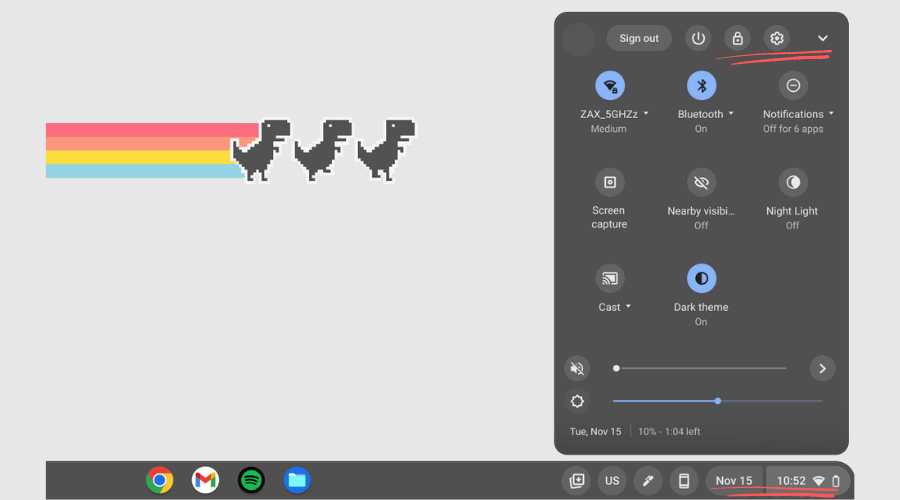900x500 pixels.
Task: Open the Cast devices dropdown arrow
Action: 629,306
